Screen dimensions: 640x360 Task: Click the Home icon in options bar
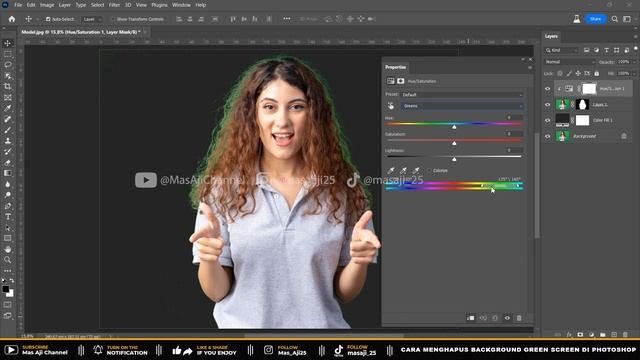(11, 19)
